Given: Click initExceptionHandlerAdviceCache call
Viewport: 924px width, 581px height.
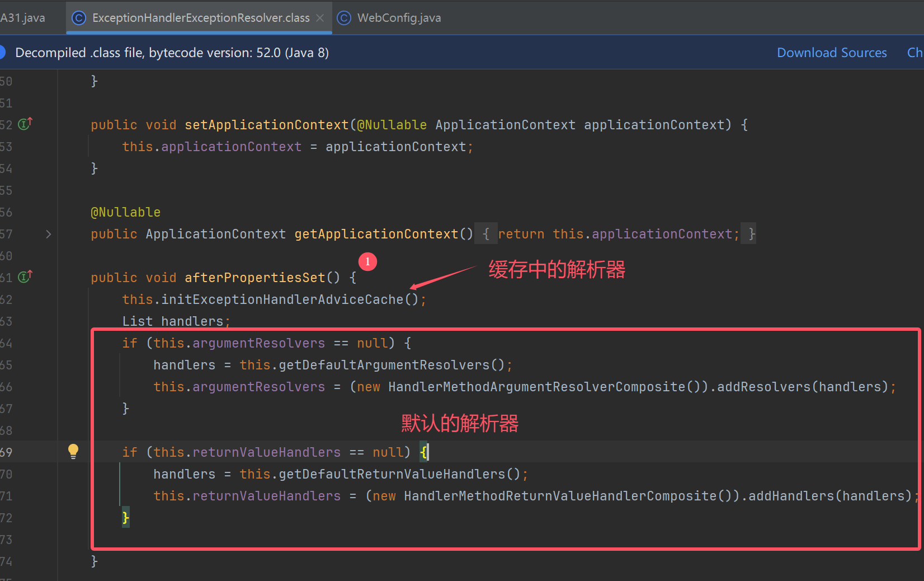Looking at the screenshot, I should coord(282,299).
